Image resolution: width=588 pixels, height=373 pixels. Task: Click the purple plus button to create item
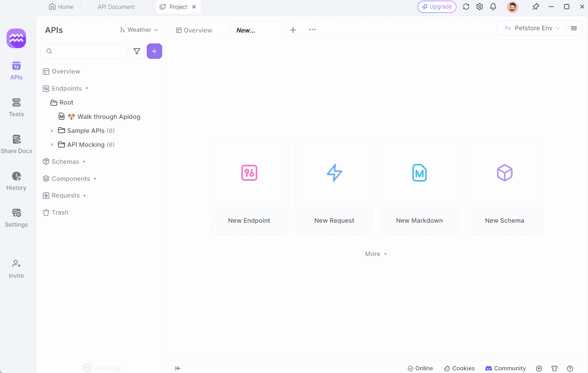pos(154,51)
